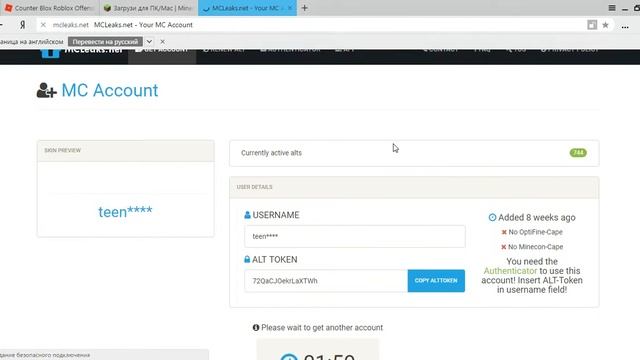The height and width of the screenshot is (360, 640).
Task: Bookmark this page with star icon
Action: 605,25
